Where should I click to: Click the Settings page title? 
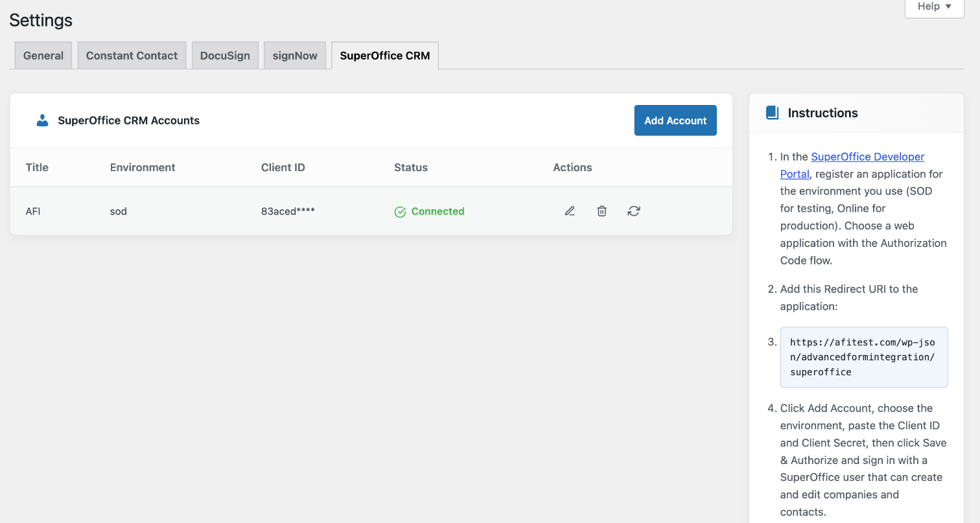[x=41, y=20]
